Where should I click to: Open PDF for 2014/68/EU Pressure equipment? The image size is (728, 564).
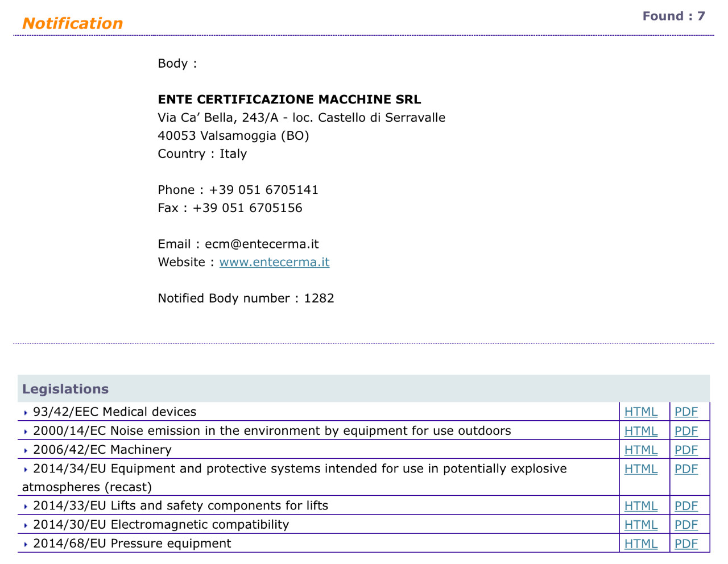pyautogui.click(x=685, y=544)
